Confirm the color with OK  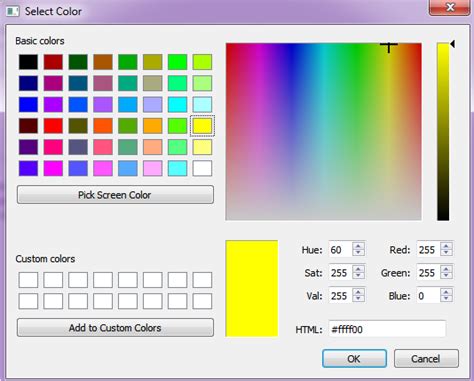pyautogui.click(x=354, y=359)
